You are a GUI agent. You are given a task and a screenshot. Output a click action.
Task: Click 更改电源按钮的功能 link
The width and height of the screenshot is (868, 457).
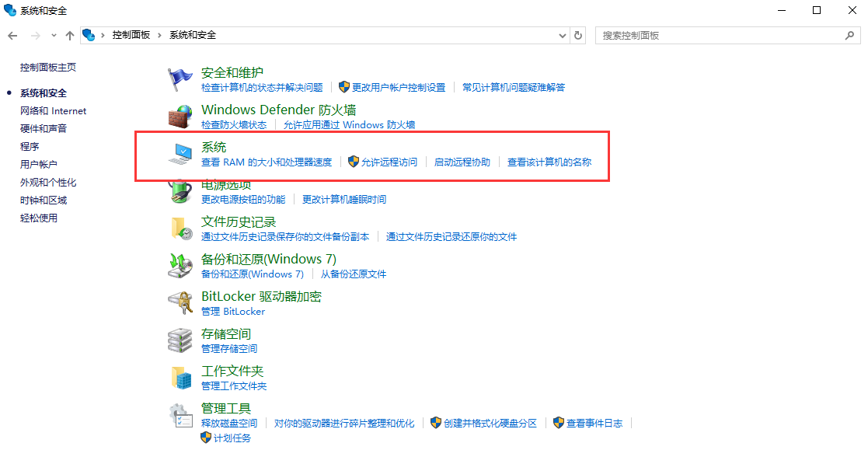click(x=243, y=200)
